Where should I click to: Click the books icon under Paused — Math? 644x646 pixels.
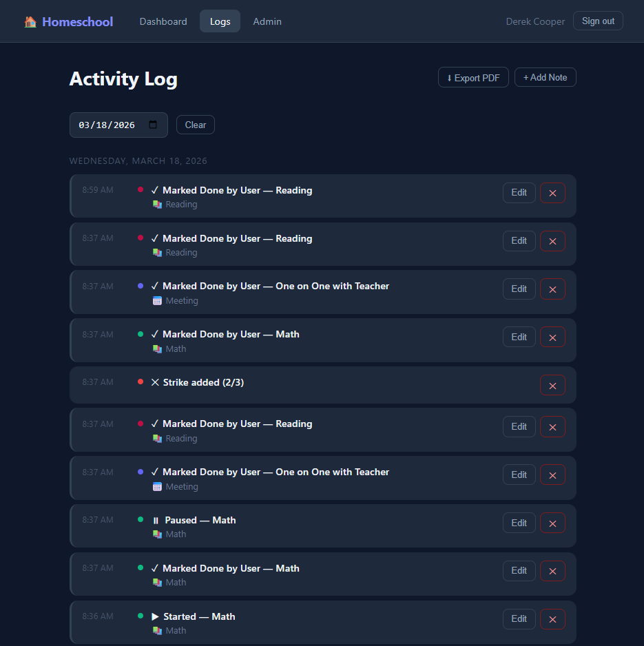click(x=157, y=534)
